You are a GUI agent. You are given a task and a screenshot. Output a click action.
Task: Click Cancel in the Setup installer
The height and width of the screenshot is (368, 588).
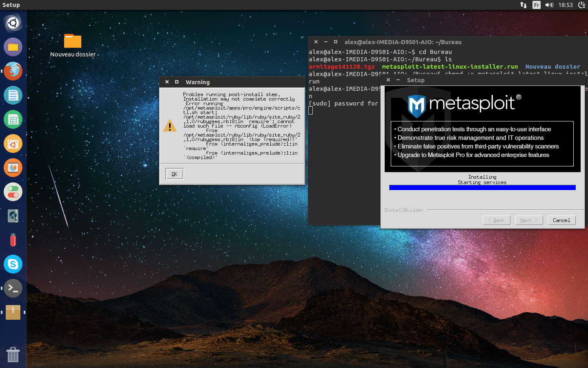tap(561, 220)
